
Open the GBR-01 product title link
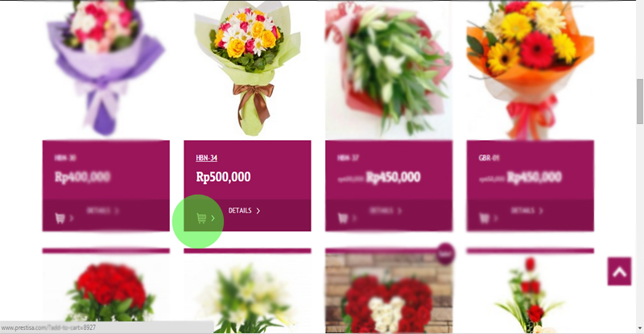click(489, 158)
